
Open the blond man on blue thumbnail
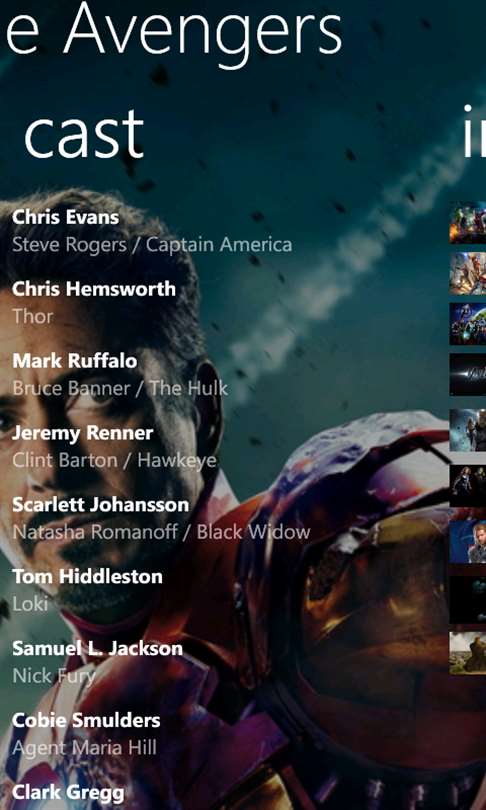(467, 541)
